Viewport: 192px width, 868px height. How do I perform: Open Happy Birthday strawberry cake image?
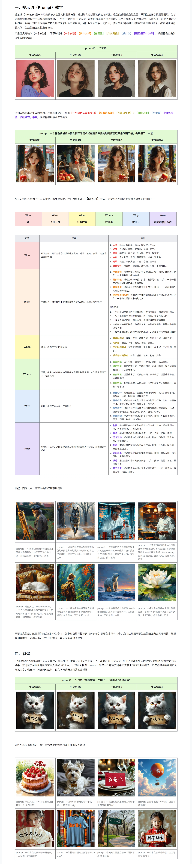pos(35,778)
